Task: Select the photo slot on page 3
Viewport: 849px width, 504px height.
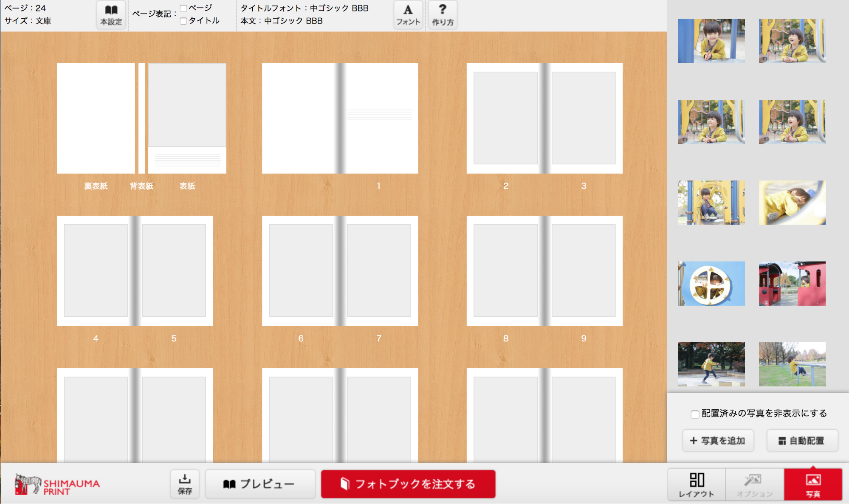Action: point(584,118)
